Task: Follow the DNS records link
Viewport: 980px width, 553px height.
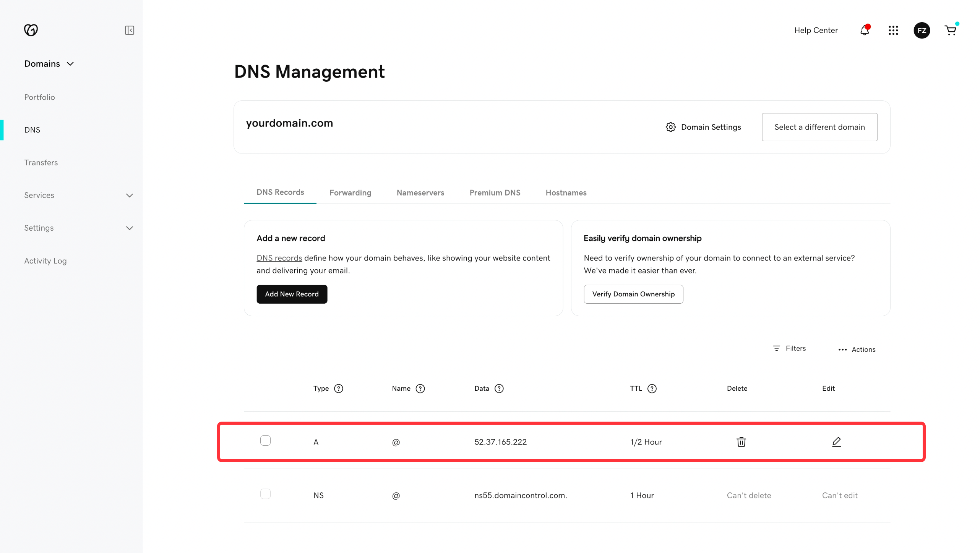Action: (x=279, y=258)
